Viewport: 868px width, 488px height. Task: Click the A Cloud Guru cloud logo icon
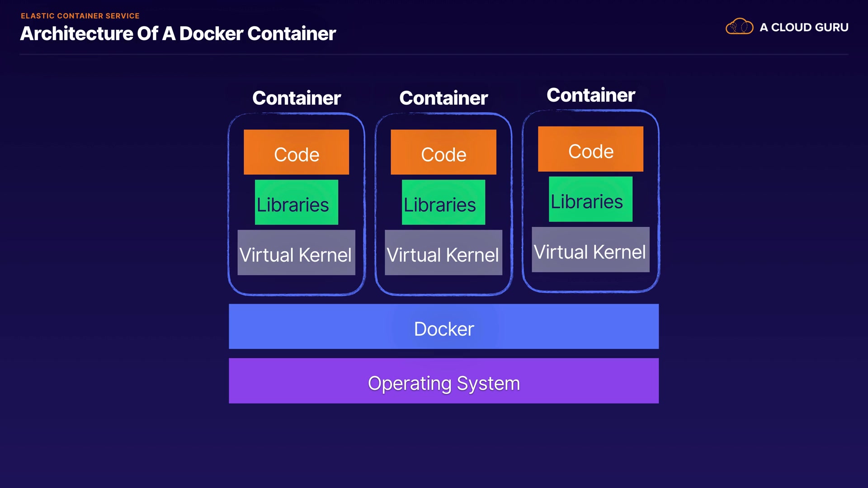coord(739,27)
